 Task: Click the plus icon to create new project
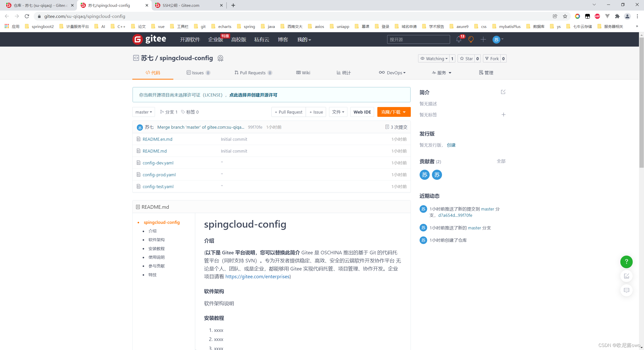tap(483, 40)
